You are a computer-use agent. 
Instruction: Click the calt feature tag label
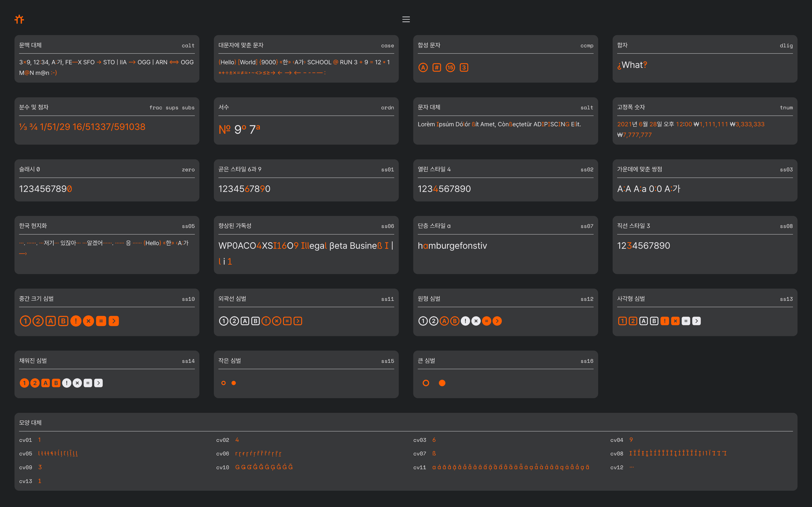[x=188, y=45]
